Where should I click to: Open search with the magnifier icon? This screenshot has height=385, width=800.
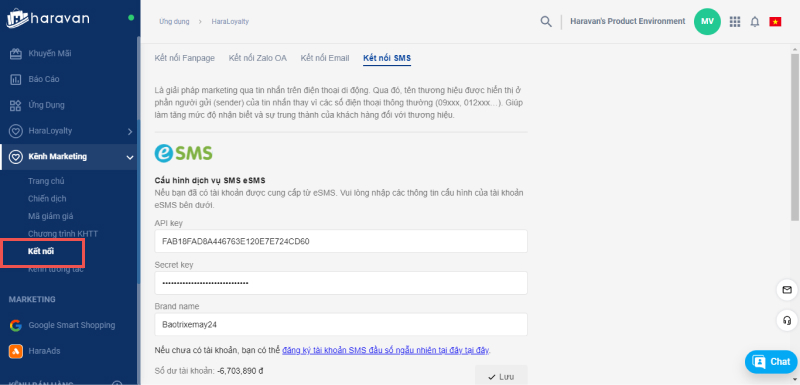[x=546, y=21]
